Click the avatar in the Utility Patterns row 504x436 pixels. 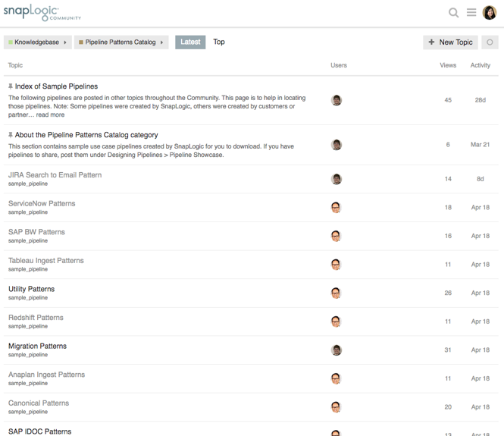tap(336, 293)
